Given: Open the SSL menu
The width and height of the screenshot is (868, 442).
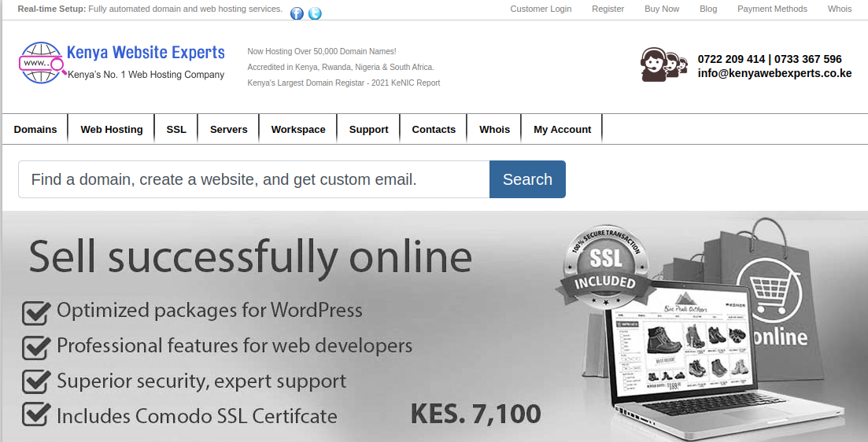Looking at the screenshot, I should click(176, 130).
